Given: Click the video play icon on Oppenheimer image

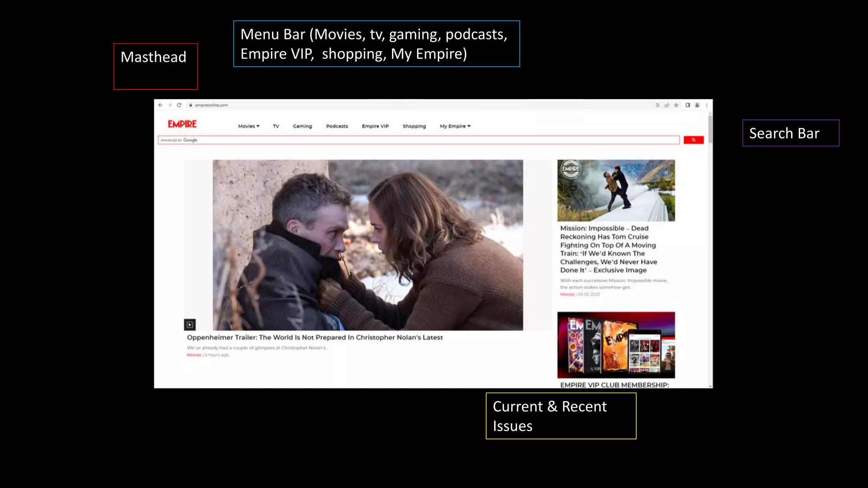Looking at the screenshot, I should coord(190,324).
